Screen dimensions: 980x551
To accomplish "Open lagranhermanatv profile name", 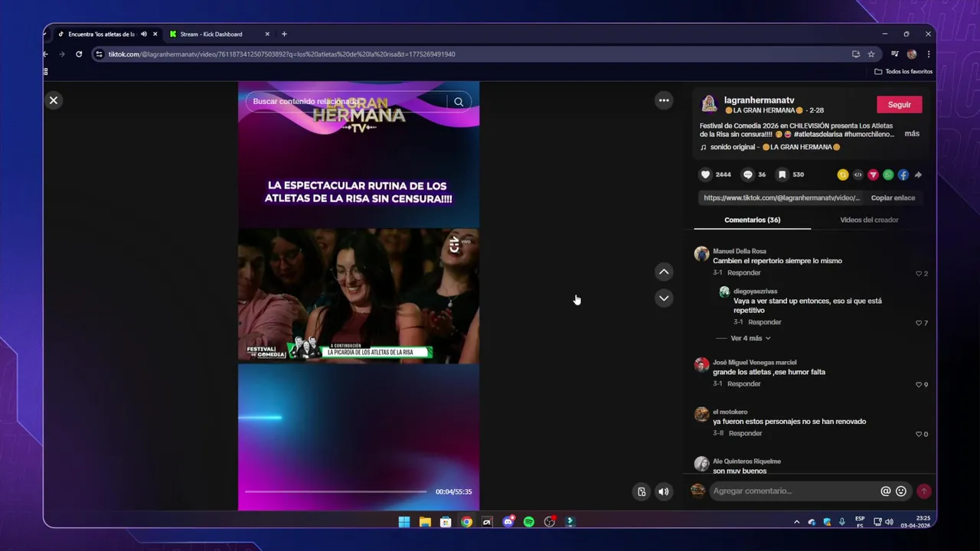I will pyautogui.click(x=759, y=100).
